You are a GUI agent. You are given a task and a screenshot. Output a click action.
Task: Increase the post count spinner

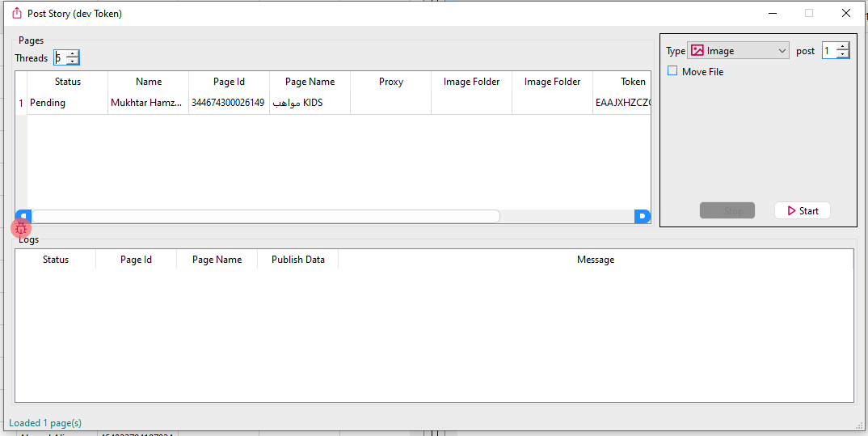coord(842,47)
